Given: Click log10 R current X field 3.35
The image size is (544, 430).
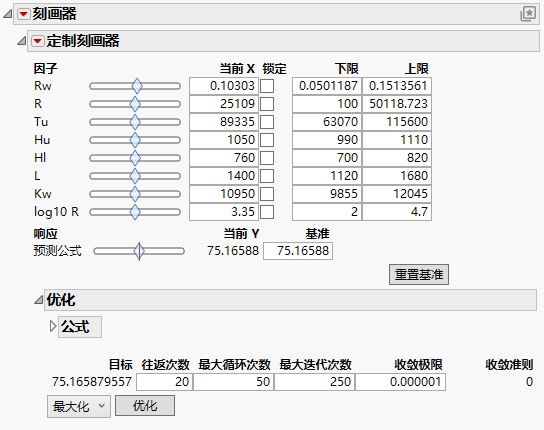Looking at the screenshot, I should click(224, 212).
